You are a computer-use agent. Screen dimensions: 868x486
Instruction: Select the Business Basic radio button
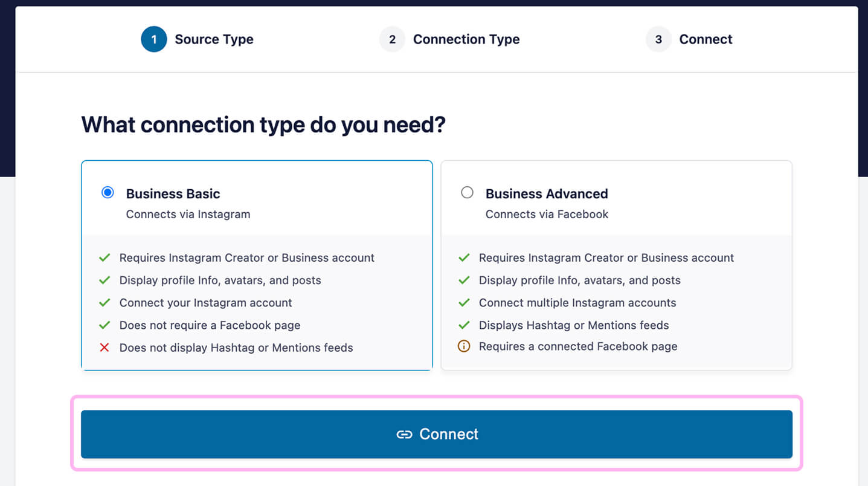108,193
